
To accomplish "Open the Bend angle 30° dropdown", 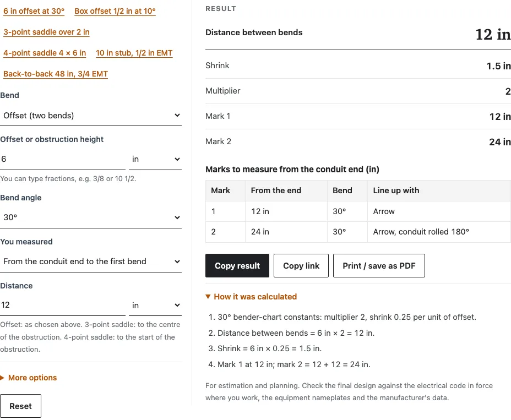I will tap(91, 217).
